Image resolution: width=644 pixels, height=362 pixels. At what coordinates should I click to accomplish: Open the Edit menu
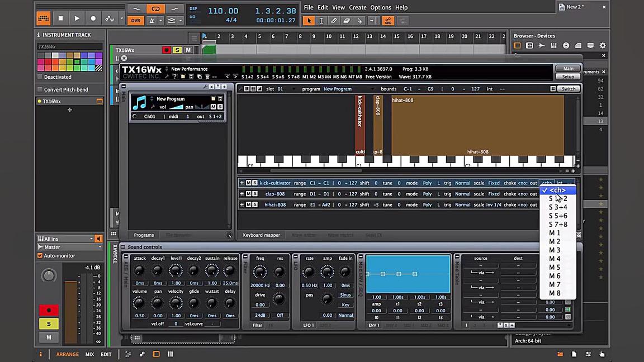coord(323,7)
